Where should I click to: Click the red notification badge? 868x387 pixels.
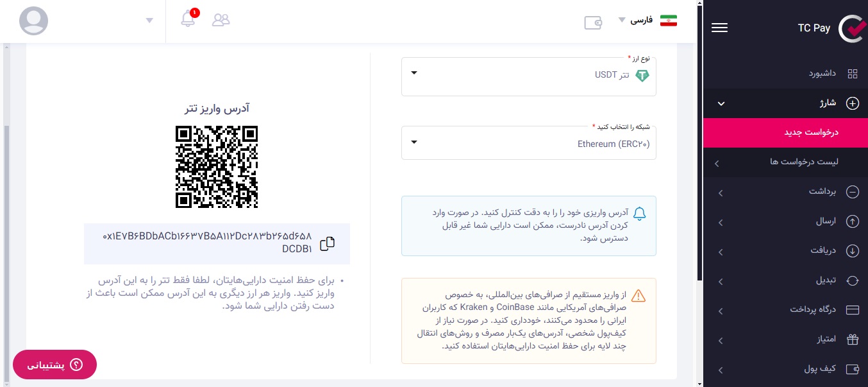pyautogui.click(x=195, y=13)
